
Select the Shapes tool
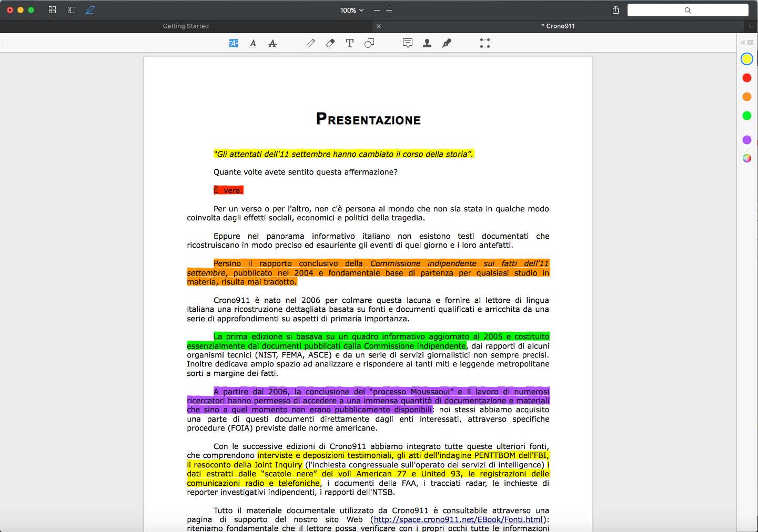[369, 43]
